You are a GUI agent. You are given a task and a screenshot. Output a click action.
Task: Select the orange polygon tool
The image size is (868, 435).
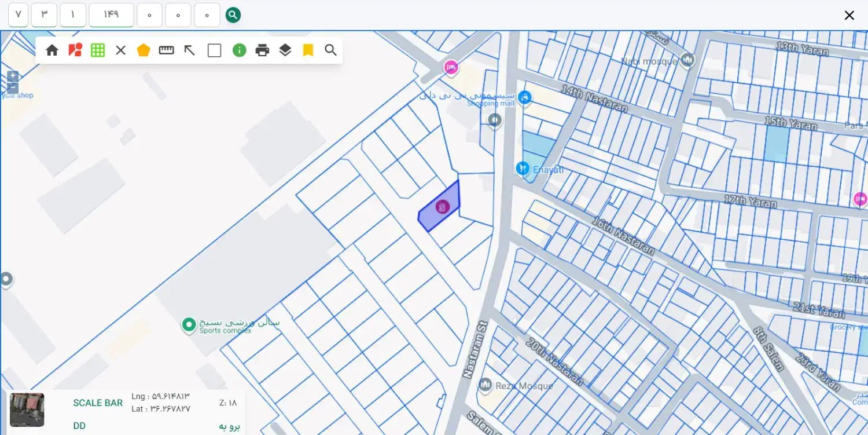144,50
